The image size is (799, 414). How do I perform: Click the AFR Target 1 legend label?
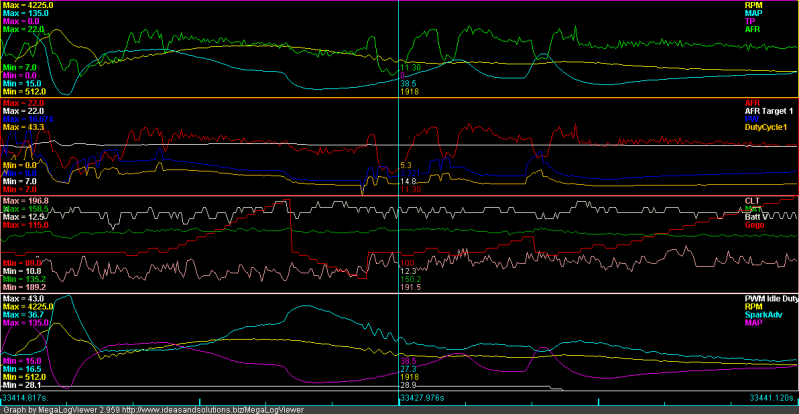click(x=766, y=111)
